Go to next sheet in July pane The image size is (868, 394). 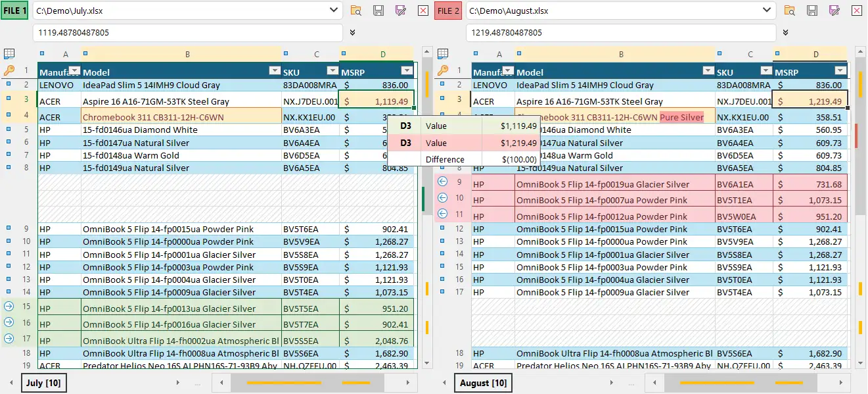[178, 383]
